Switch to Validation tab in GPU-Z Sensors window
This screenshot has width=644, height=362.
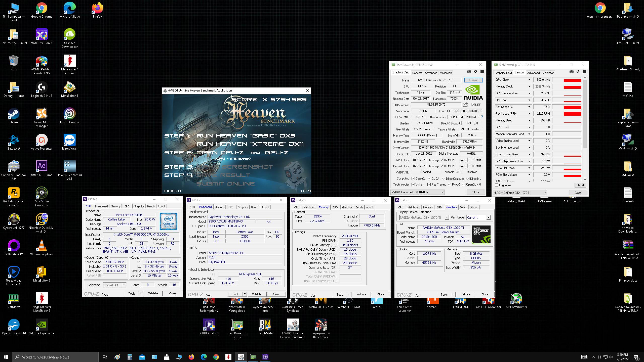[548, 73]
